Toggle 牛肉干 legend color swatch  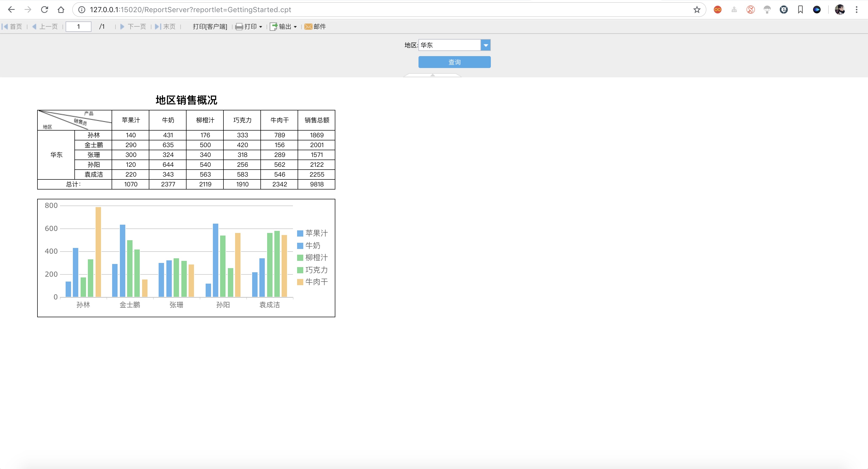[x=300, y=282]
